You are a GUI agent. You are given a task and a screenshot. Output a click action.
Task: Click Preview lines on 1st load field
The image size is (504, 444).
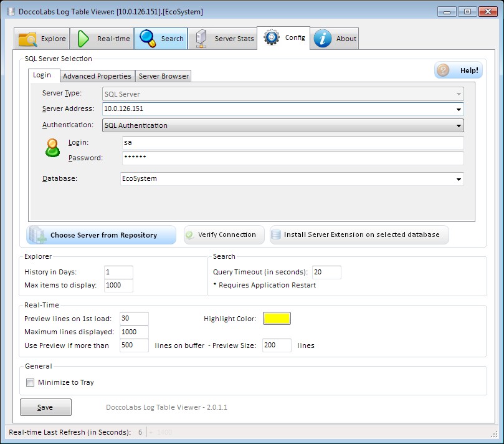pyautogui.click(x=134, y=319)
